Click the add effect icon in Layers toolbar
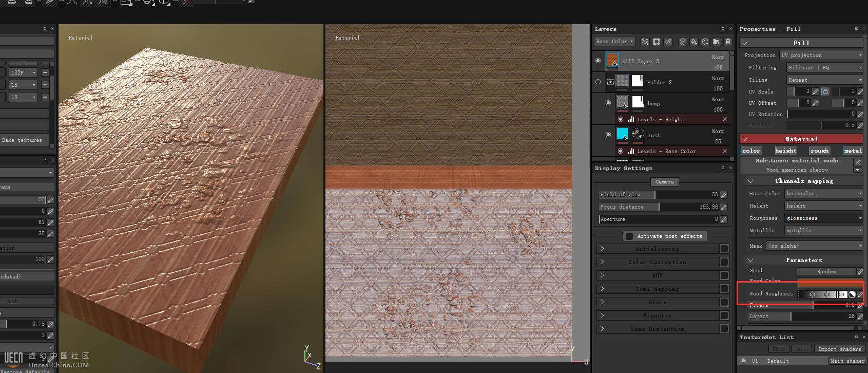The width and height of the screenshot is (868, 373). [645, 42]
